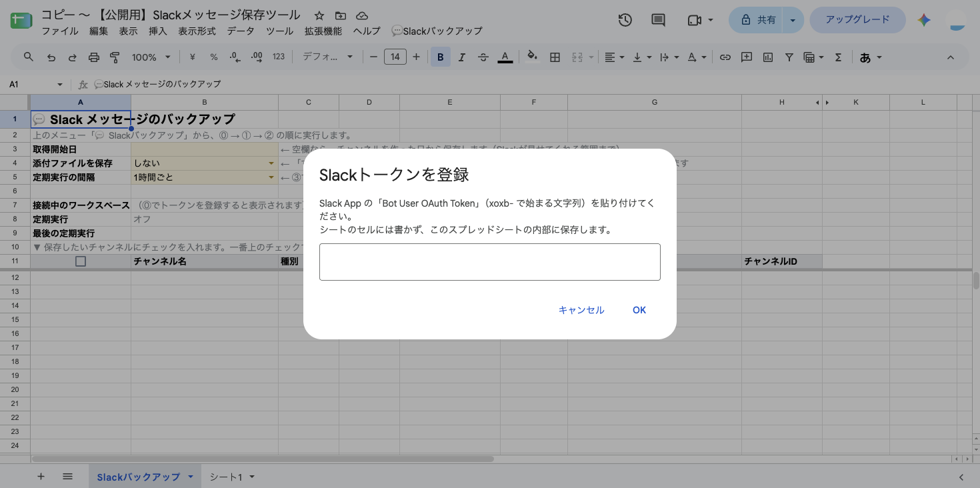Open vertical align dropdown
Image resolution: width=980 pixels, height=488 pixels.
[x=641, y=57]
